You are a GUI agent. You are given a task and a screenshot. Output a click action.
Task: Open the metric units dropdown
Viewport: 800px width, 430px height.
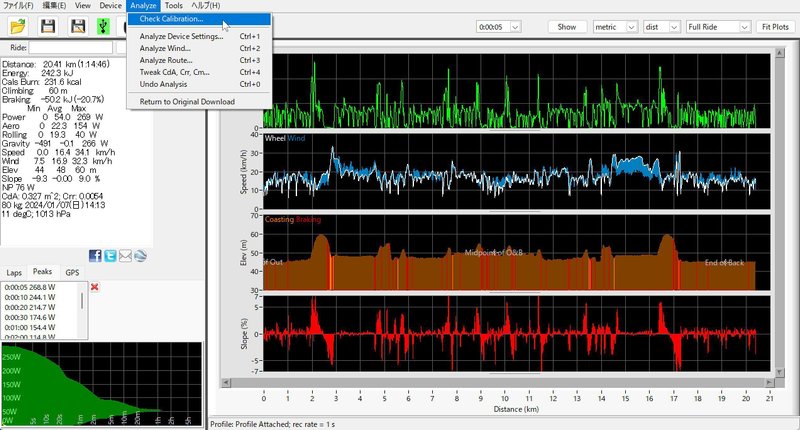(x=615, y=27)
